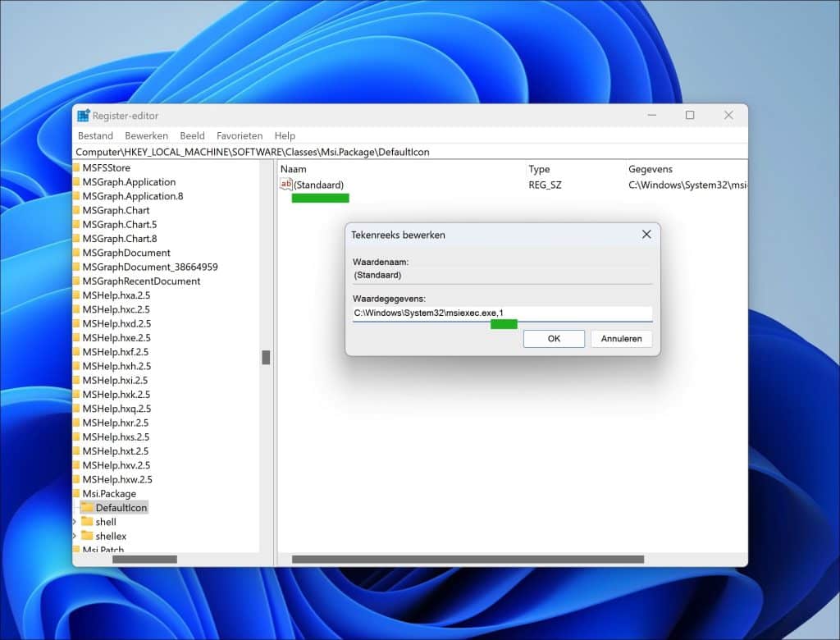
Task: Click the Waardenaam (Standaard) field
Action: tap(503, 276)
